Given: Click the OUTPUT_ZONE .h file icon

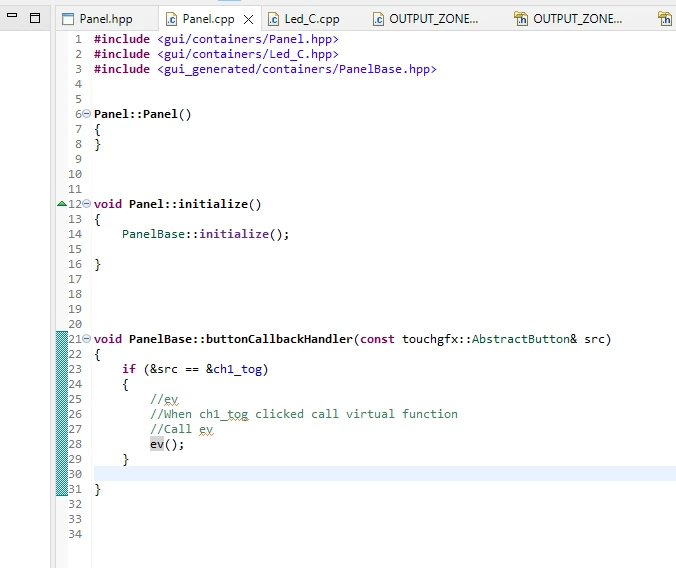Looking at the screenshot, I should 521,19.
